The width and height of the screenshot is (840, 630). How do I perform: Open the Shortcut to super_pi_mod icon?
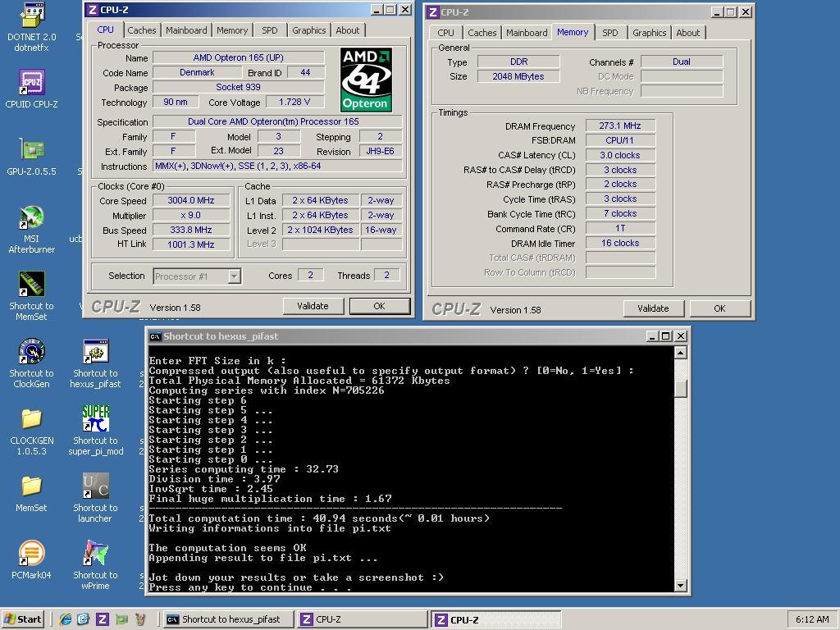(95, 431)
